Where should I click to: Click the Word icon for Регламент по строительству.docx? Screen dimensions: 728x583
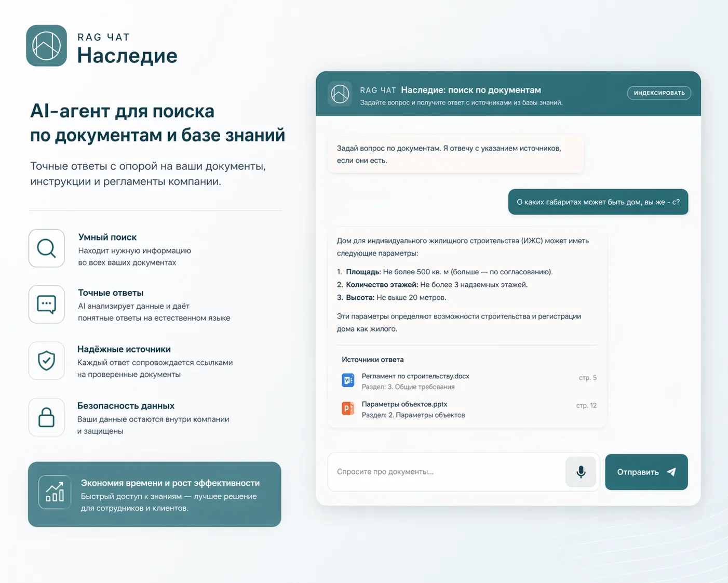348,380
